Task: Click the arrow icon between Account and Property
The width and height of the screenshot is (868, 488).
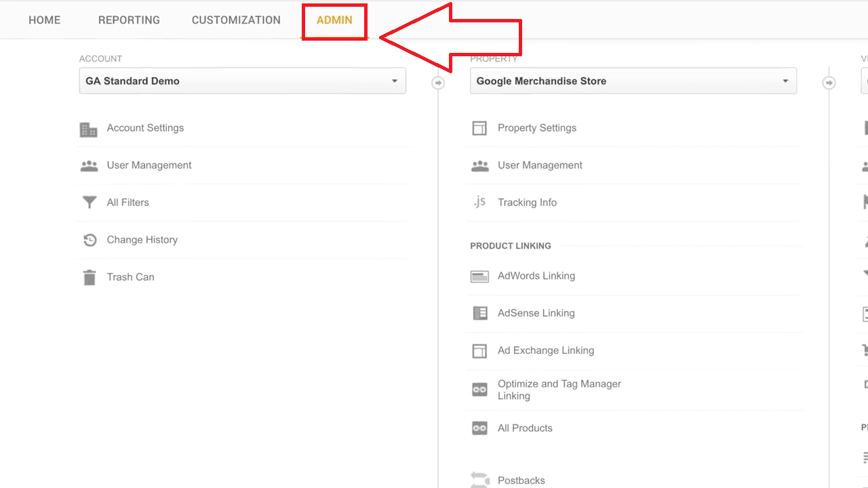Action: 438,83
